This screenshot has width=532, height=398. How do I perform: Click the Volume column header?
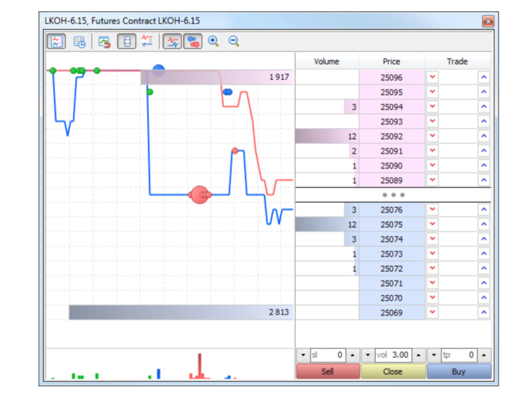[x=327, y=62]
